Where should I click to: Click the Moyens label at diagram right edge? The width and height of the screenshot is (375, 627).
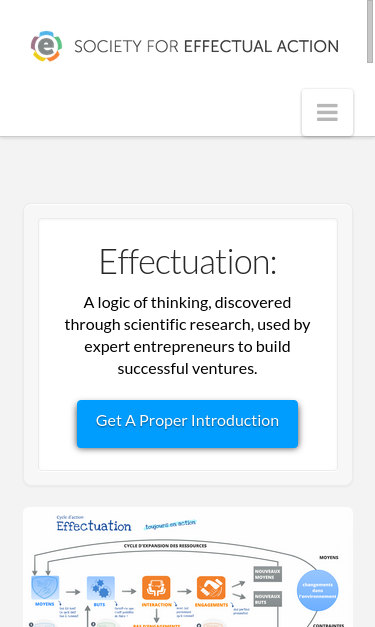point(329,557)
